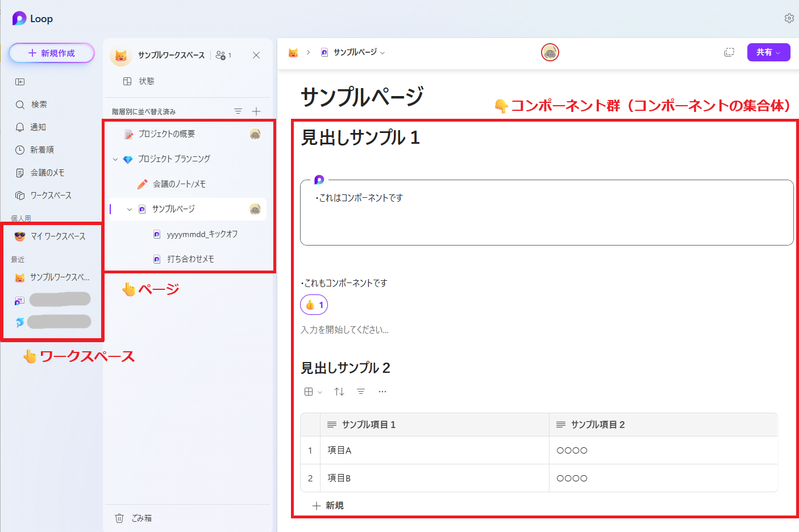Open the settings gear

coord(789,18)
